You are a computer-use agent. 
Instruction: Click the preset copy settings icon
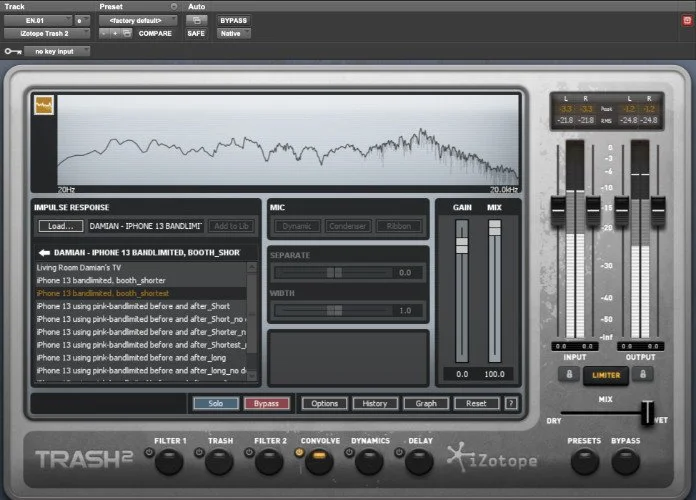[127, 33]
